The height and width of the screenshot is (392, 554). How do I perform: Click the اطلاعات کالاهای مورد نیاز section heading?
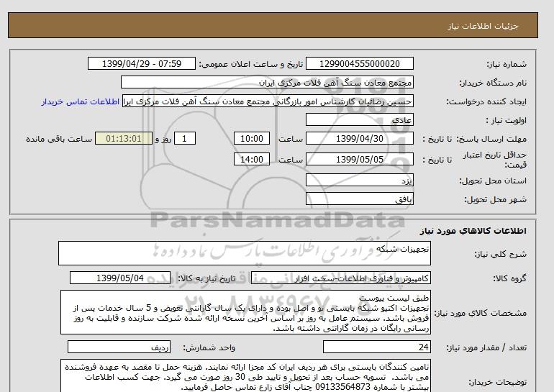tap(473, 231)
